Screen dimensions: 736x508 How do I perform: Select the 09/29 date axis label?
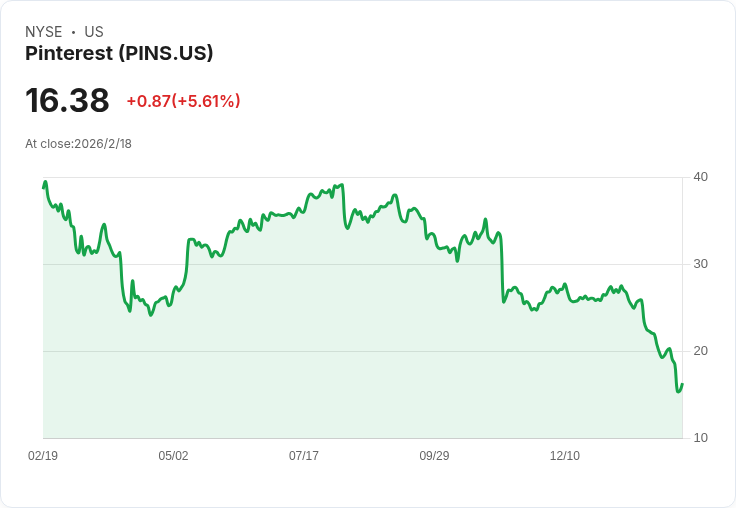(x=434, y=456)
